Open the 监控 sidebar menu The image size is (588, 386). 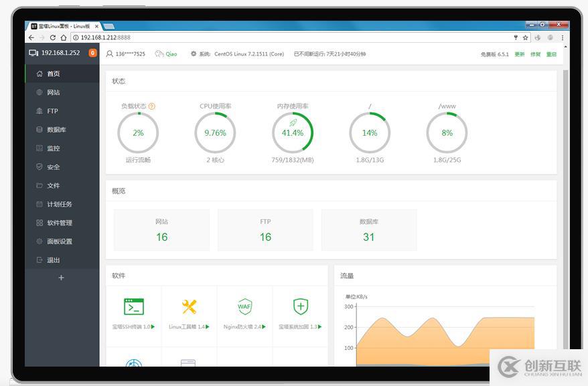[62, 148]
